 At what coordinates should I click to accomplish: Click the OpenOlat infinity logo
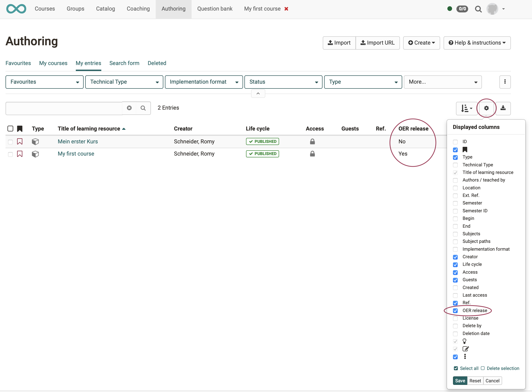(x=16, y=9)
